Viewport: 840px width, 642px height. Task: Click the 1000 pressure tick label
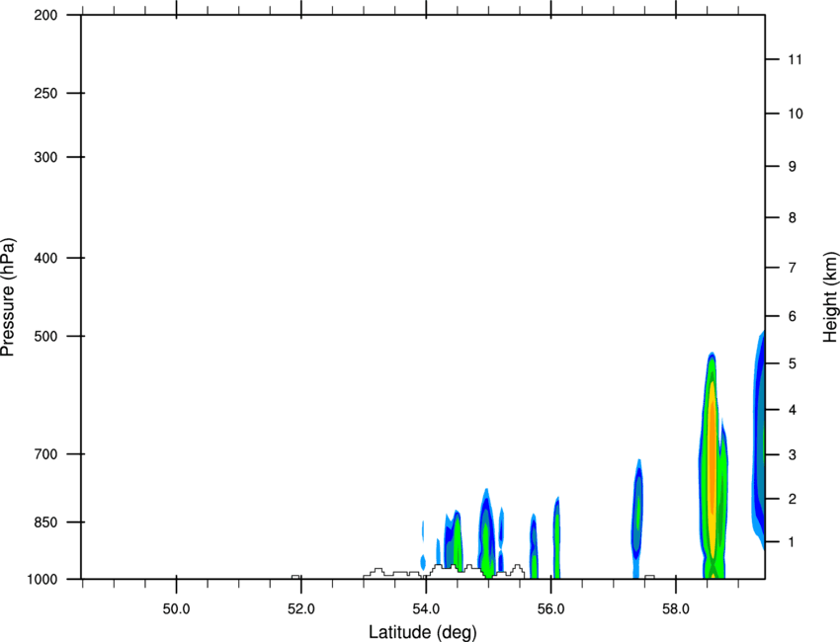click(x=42, y=580)
